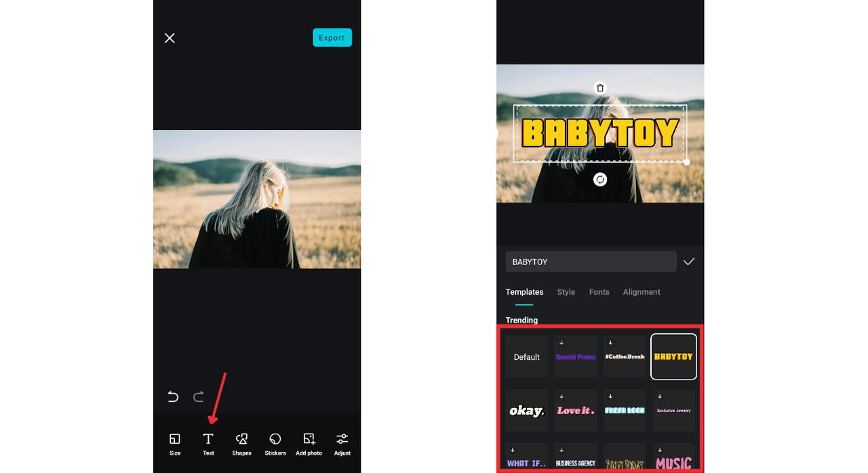The width and height of the screenshot is (868, 473).
Task: Select the Text tool
Action: tap(208, 444)
